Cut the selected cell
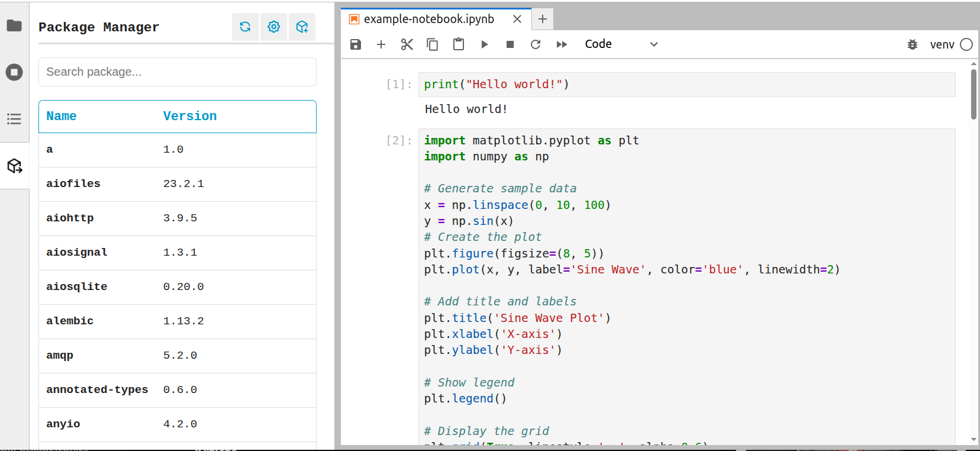This screenshot has width=980, height=451. tap(407, 44)
